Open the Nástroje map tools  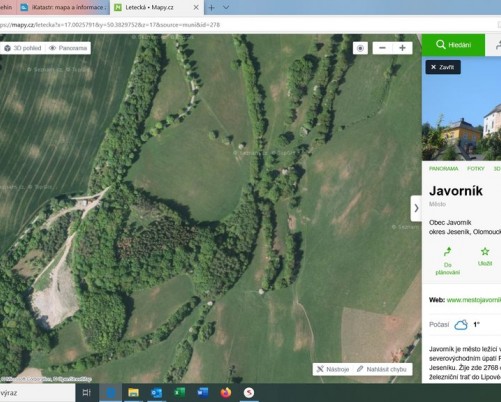click(x=333, y=369)
